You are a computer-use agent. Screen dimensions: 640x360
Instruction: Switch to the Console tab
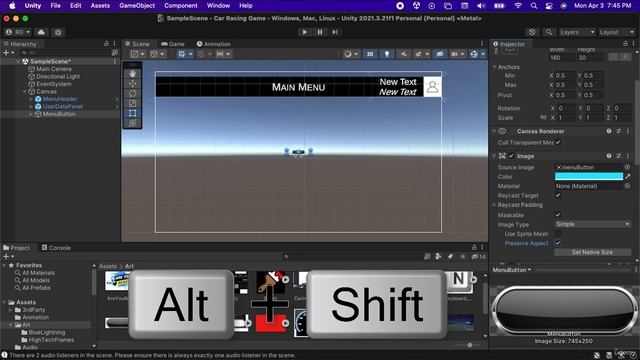[56, 248]
